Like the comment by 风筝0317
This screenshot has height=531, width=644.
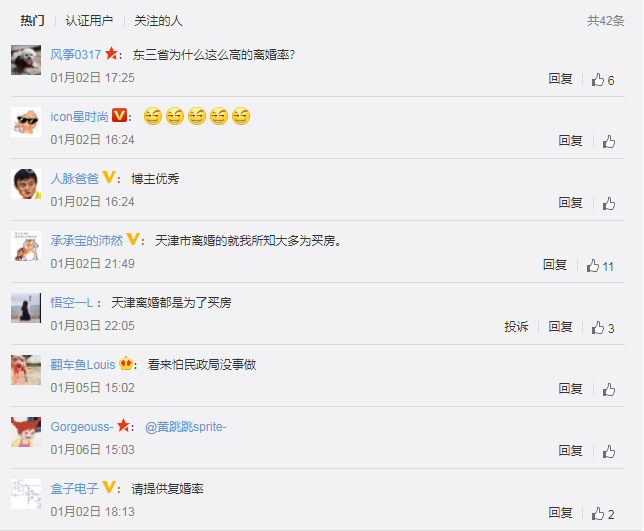603,80
